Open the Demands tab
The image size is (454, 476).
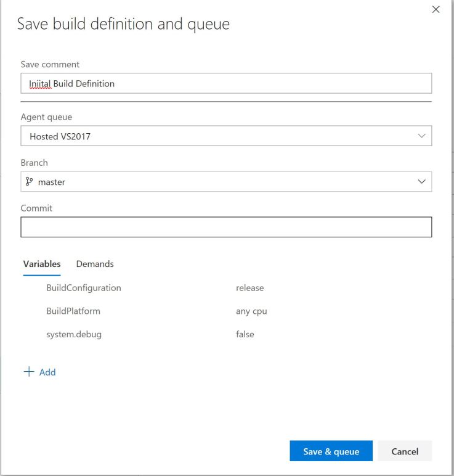tap(95, 264)
